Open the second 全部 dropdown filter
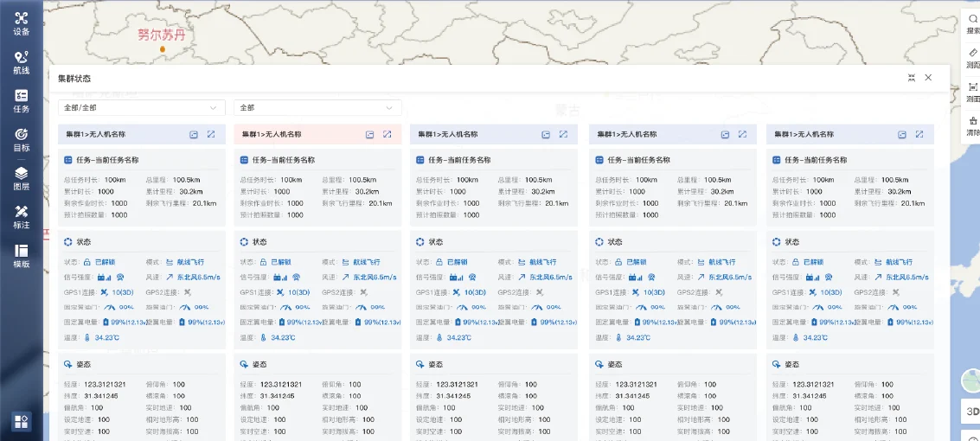Viewport: 980px width, 441px height. [x=317, y=108]
